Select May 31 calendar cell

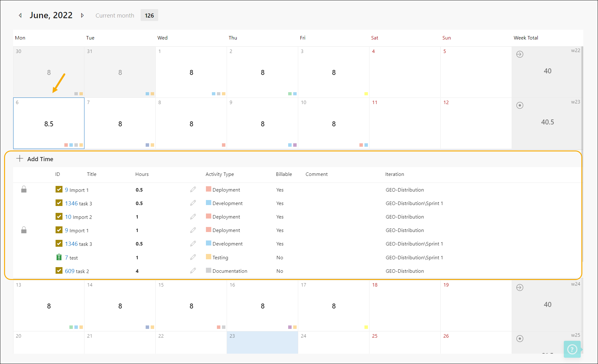[120, 72]
